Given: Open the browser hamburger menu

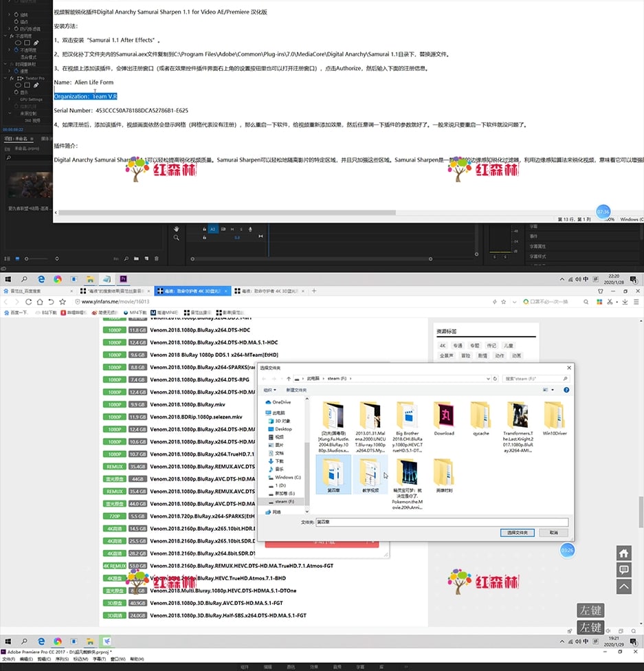Looking at the screenshot, I should (x=636, y=302).
